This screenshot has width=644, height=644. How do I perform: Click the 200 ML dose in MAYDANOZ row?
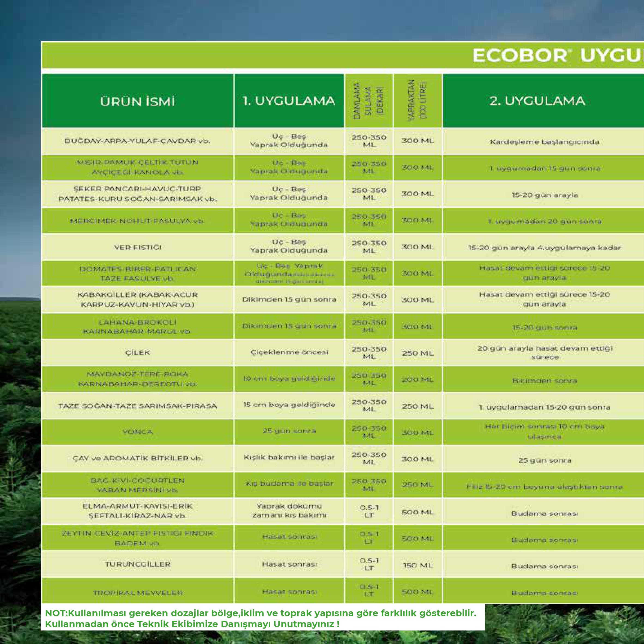[x=417, y=380]
